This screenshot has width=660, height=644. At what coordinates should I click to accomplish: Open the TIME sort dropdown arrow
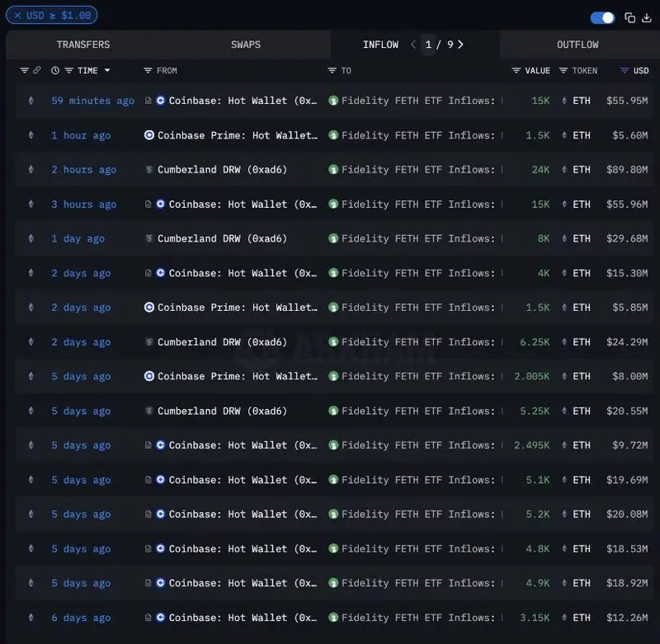pyautogui.click(x=107, y=70)
